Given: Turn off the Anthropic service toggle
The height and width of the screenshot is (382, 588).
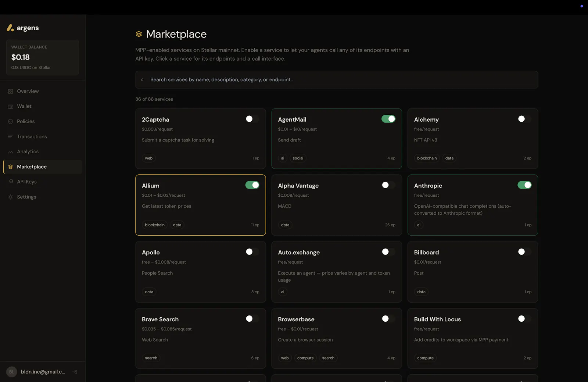Looking at the screenshot, I should click(524, 185).
